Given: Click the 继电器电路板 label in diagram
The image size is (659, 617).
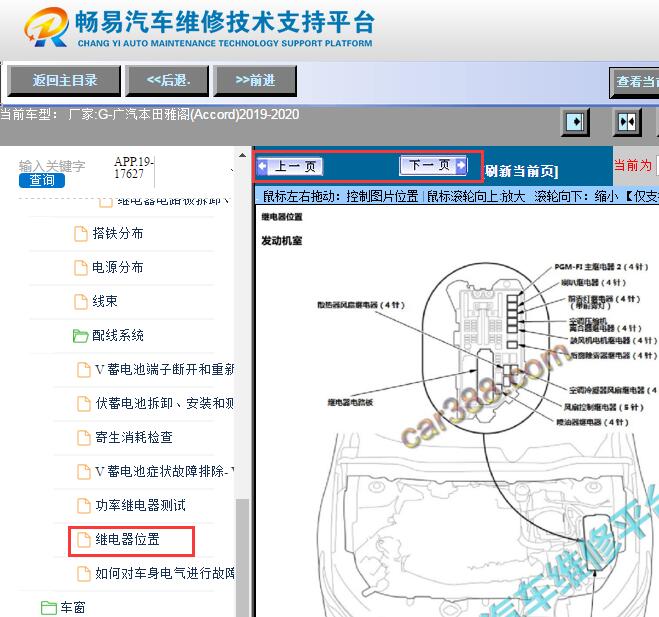Looking at the screenshot, I should click(x=351, y=403).
